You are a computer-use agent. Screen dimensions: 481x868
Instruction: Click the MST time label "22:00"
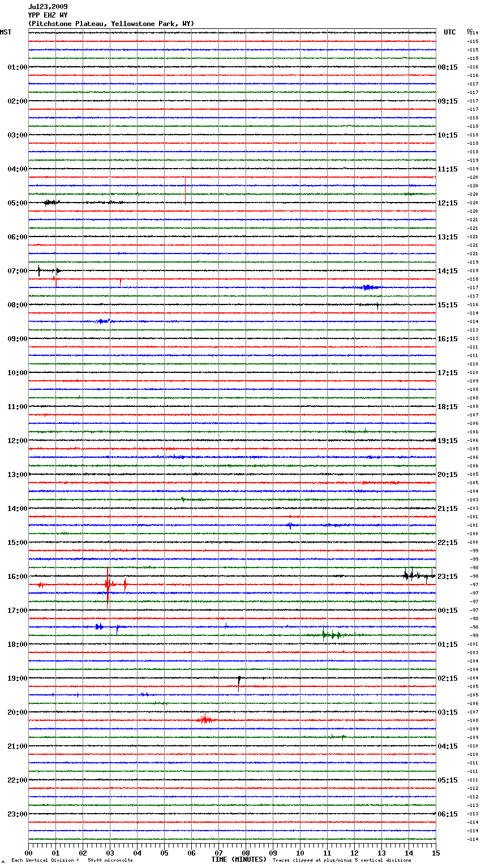click(x=18, y=780)
